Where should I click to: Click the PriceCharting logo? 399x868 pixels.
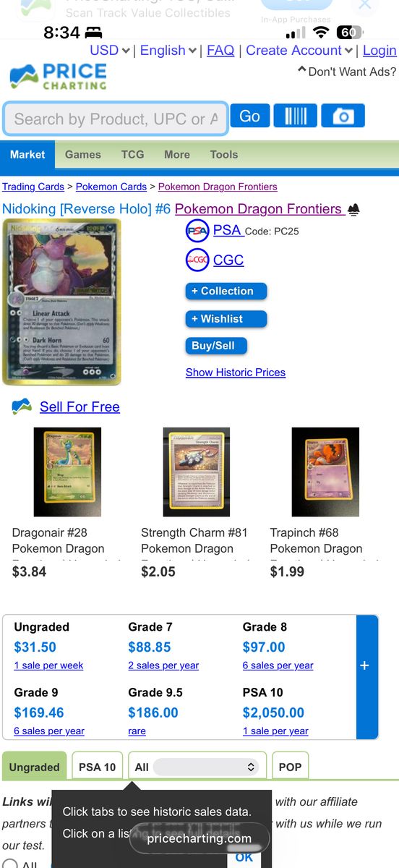pyautogui.click(x=58, y=77)
